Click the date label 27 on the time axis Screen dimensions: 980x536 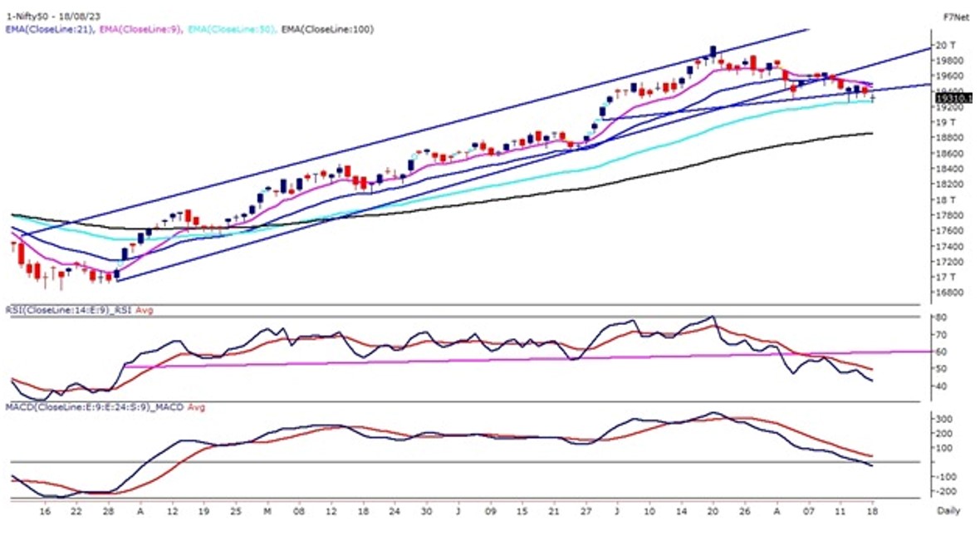tap(586, 511)
